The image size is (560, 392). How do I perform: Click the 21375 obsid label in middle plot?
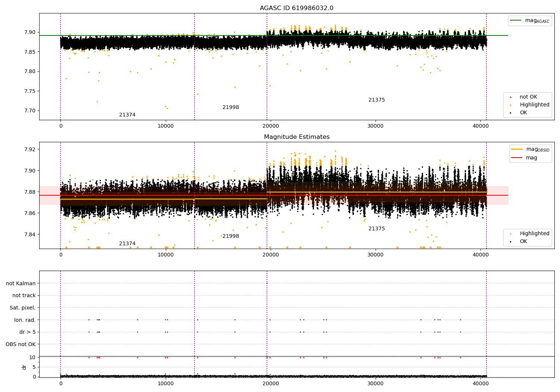pos(376,229)
